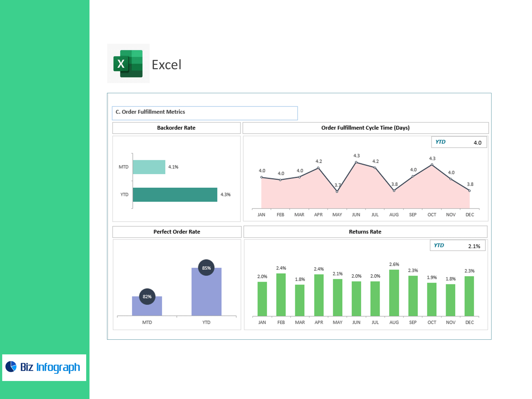This screenshot has height=399, width=532.
Task: Click the Backorder Rate header
Action: (176, 128)
